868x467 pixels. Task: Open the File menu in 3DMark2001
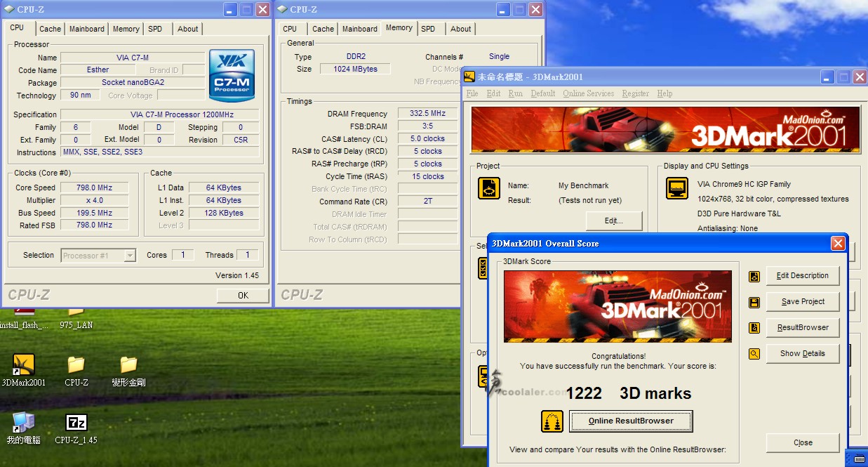[472, 93]
